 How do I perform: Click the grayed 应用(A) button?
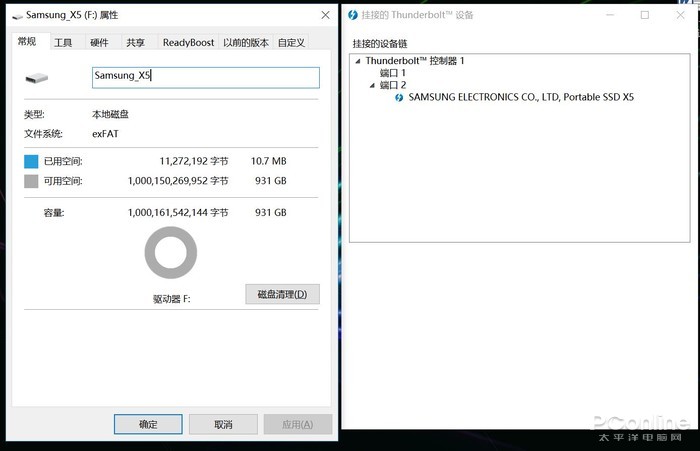(x=298, y=424)
